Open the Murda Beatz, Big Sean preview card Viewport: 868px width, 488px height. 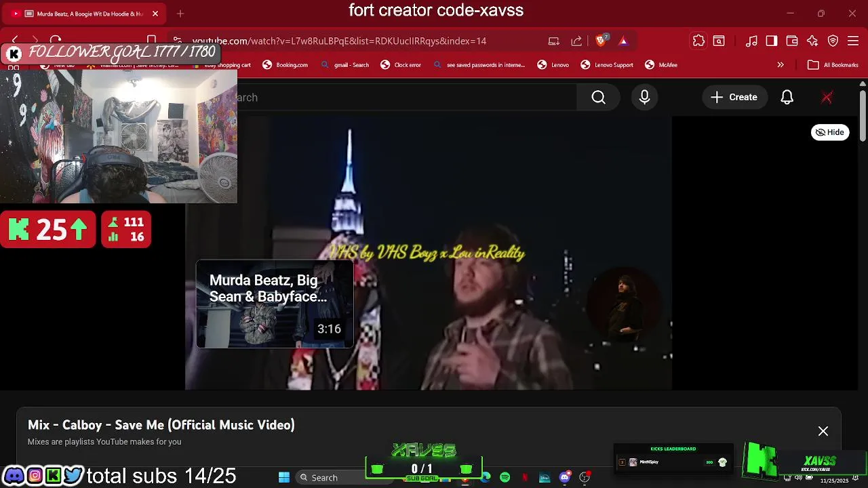(275, 304)
